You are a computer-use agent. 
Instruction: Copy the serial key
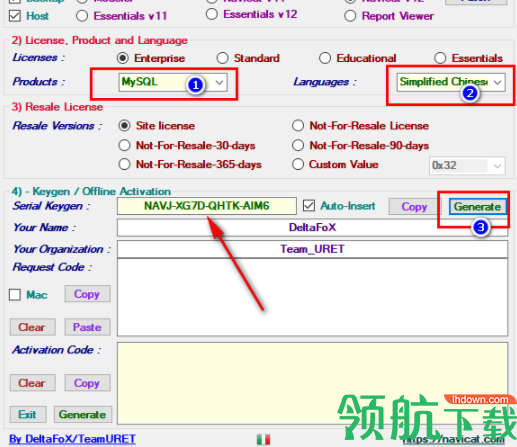coord(414,207)
